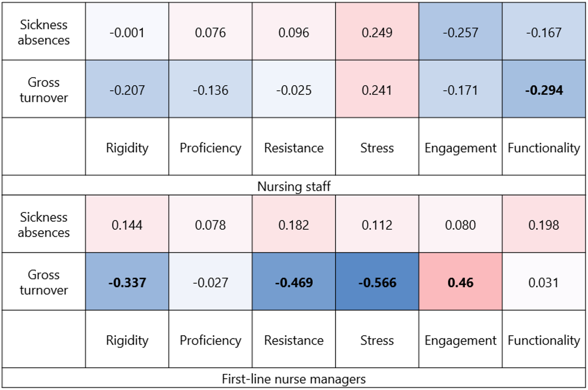The width and height of the screenshot is (588, 390).
Task: Select the cell with value 0.182
Action: coord(294,225)
